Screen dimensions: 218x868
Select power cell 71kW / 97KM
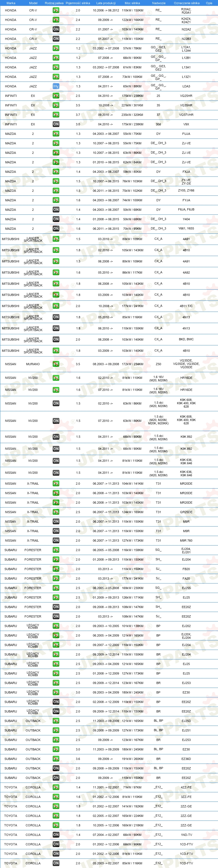click(x=132, y=788)
